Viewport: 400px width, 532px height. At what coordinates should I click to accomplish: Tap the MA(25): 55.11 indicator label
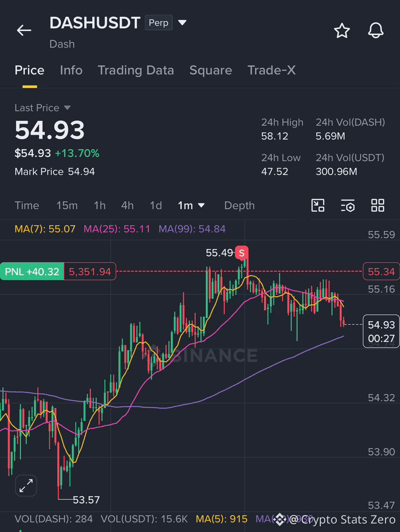pyautogui.click(x=117, y=229)
